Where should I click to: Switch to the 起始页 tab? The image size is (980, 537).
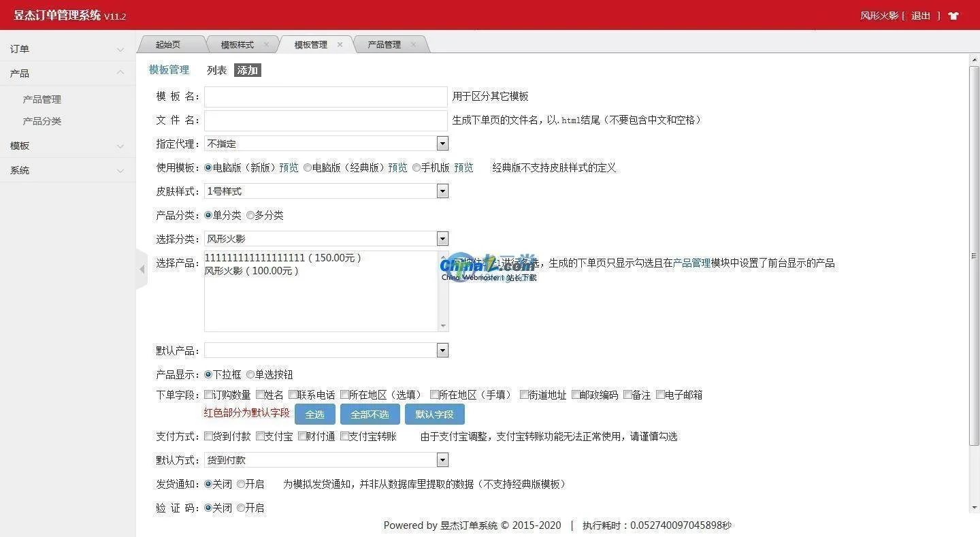[168, 45]
